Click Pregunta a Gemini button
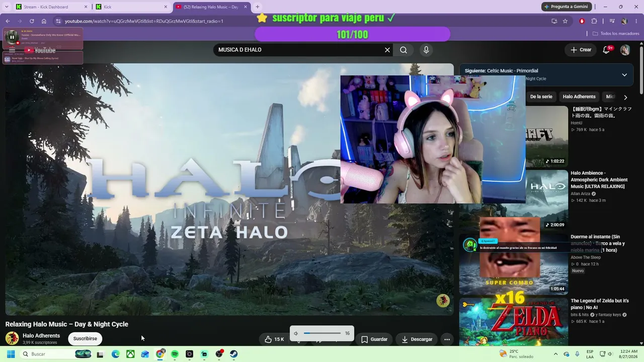The width and height of the screenshot is (644, 362). (x=566, y=7)
